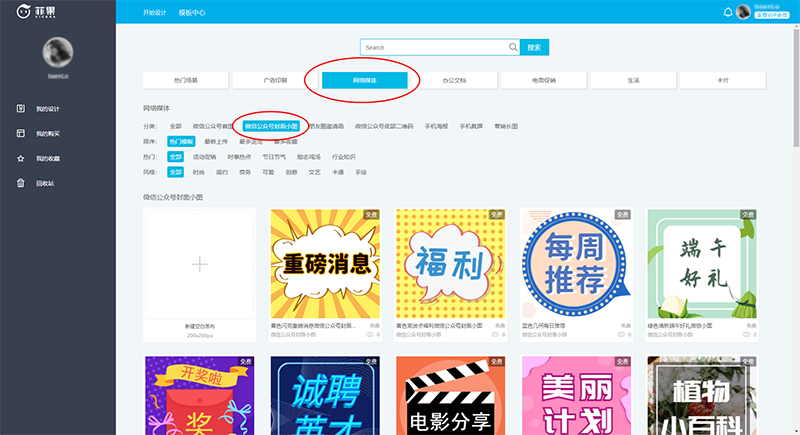The width and height of the screenshot is (800, 435).
Task: Click the magnifier icon in search box
Action: (513, 47)
